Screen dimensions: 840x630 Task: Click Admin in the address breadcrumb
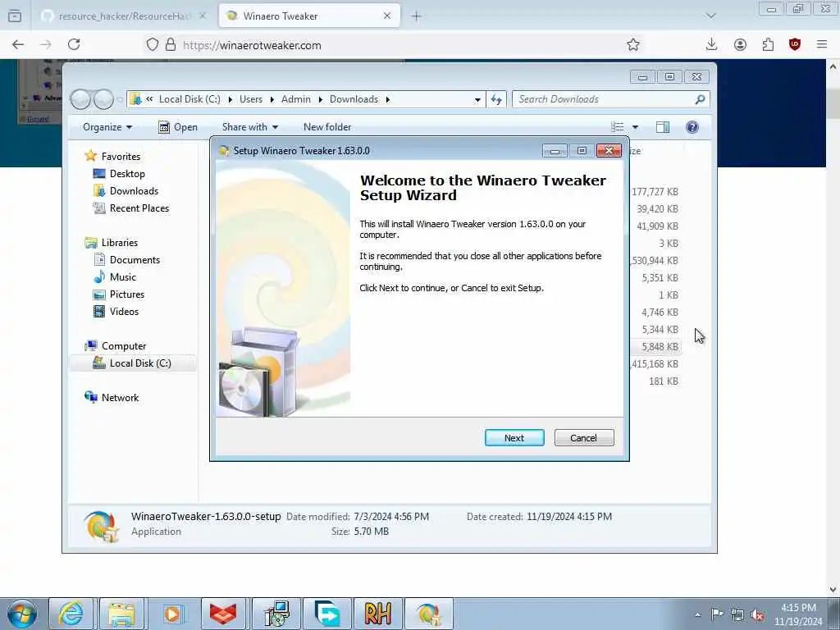(x=295, y=99)
